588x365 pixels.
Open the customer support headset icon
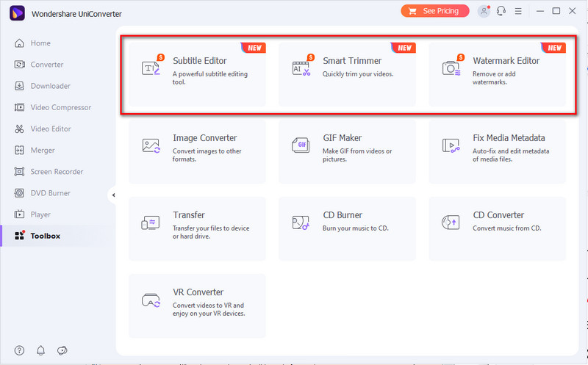pyautogui.click(x=501, y=11)
